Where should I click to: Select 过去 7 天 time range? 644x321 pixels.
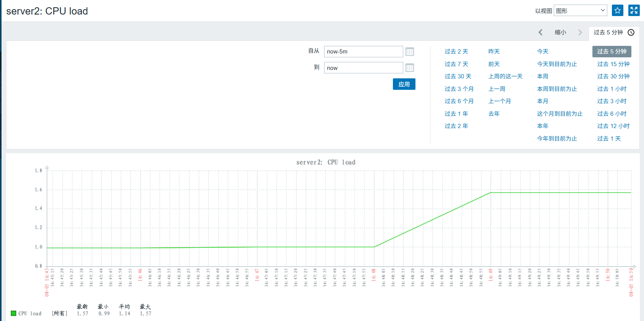point(456,64)
